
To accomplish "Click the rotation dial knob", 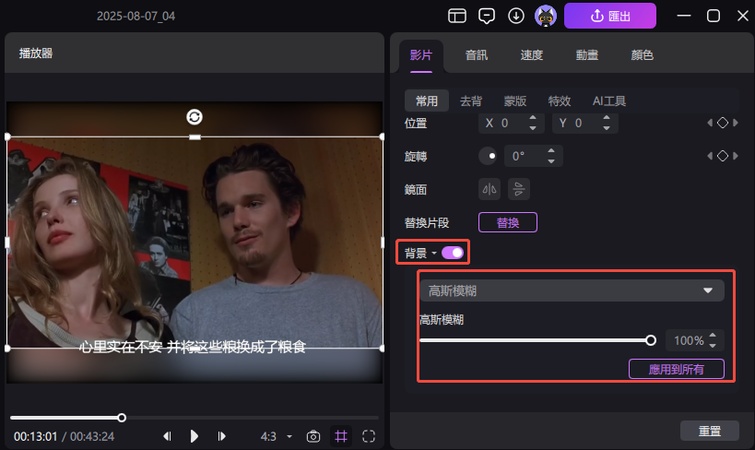I will click(488, 156).
